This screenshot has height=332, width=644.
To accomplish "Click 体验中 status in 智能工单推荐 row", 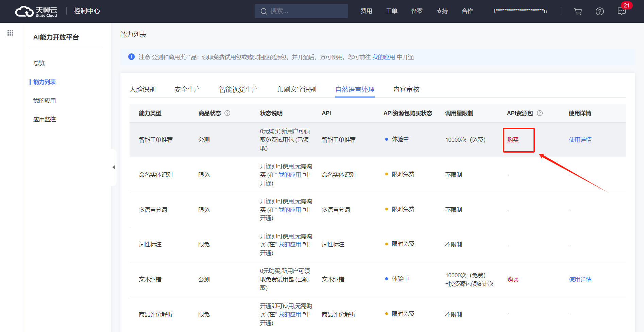I will (x=400, y=139).
